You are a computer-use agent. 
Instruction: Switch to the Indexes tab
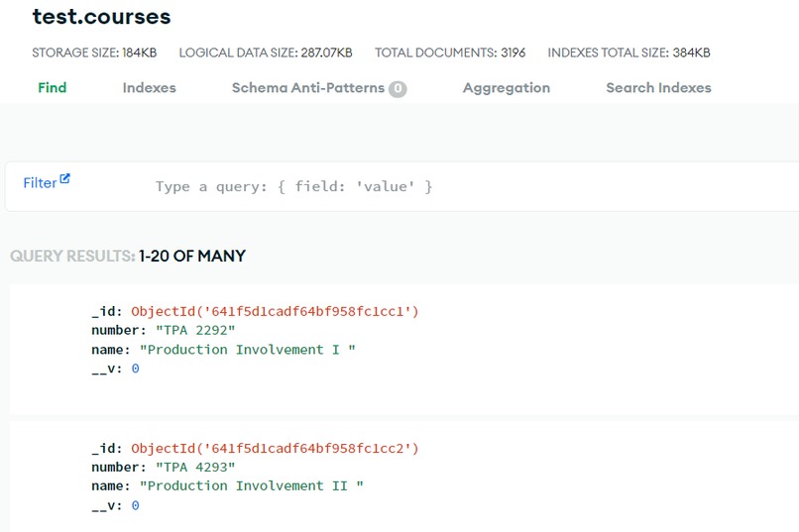[x=150, y=87]
